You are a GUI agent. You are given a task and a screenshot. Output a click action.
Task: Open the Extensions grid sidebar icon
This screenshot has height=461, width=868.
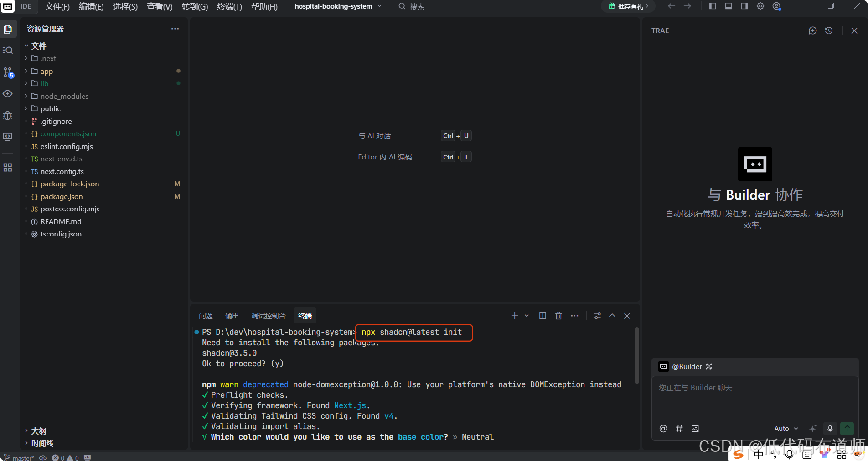coord(8,168)
